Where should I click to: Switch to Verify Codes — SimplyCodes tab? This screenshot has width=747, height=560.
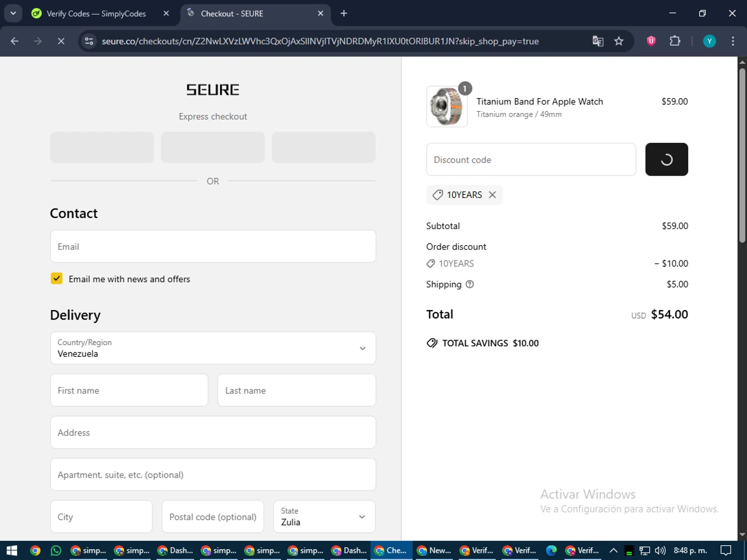96,13
